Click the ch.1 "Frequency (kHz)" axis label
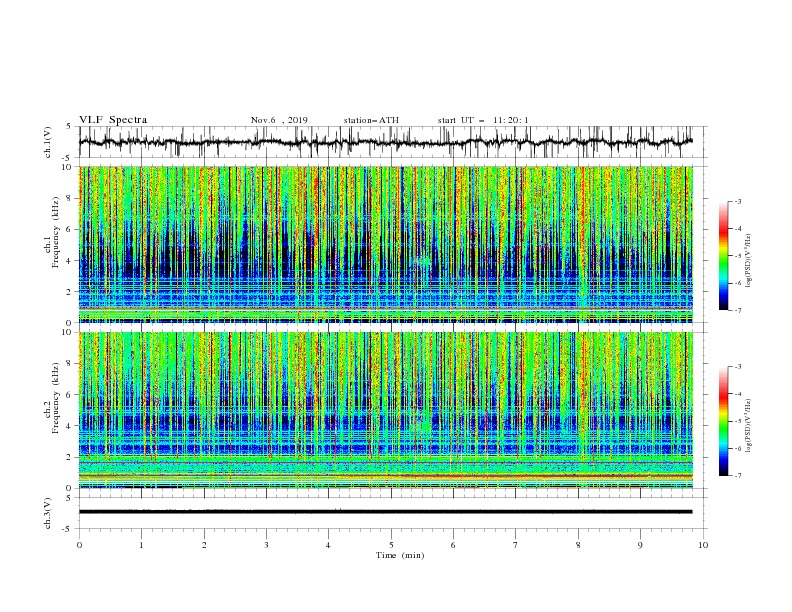792x612 pixels. click(56, 232)
